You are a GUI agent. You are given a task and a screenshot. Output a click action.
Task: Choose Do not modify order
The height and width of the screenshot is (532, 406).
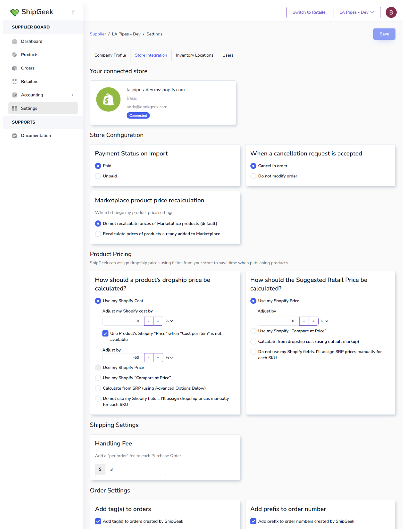253,176
